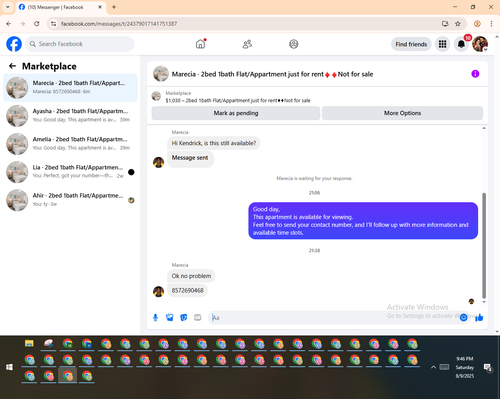Click the phone number message 8572690468
500x399 pixels.
click(x=188, y=290)
